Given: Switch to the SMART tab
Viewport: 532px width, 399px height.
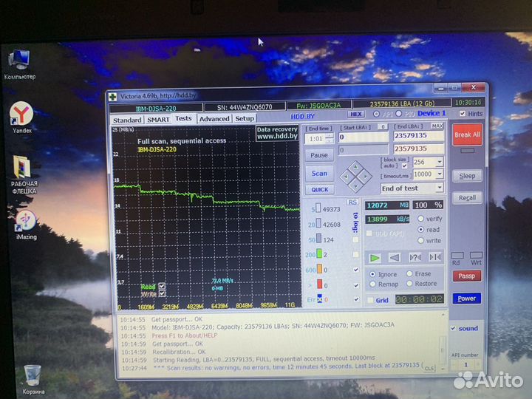Looking at the screenshot, I should pos(158,120).
